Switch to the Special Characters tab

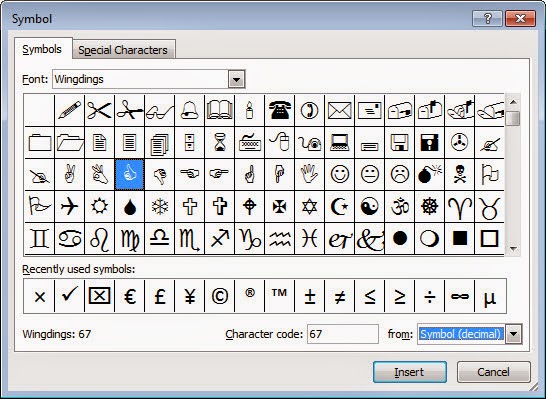(123, 50)
